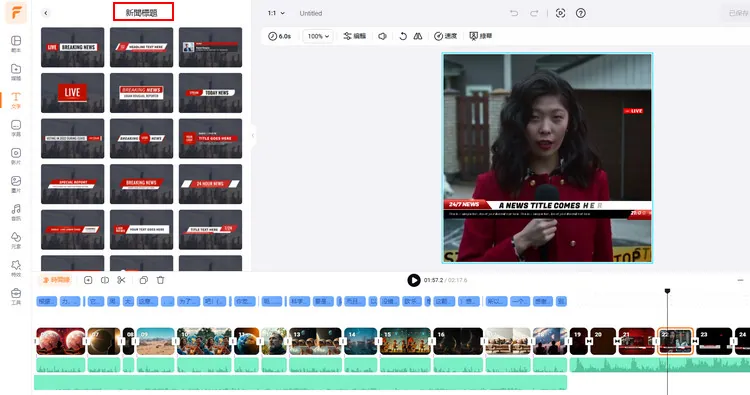The image size is (750, 395).
Task: Collapse the left panel with side handle
Action: coord(253,136)
